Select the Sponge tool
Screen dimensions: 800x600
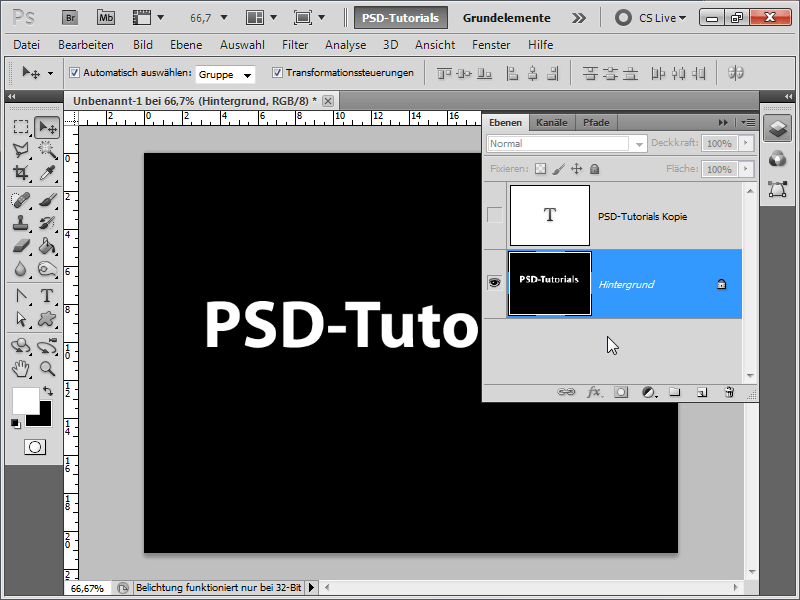tap(47, 269)
